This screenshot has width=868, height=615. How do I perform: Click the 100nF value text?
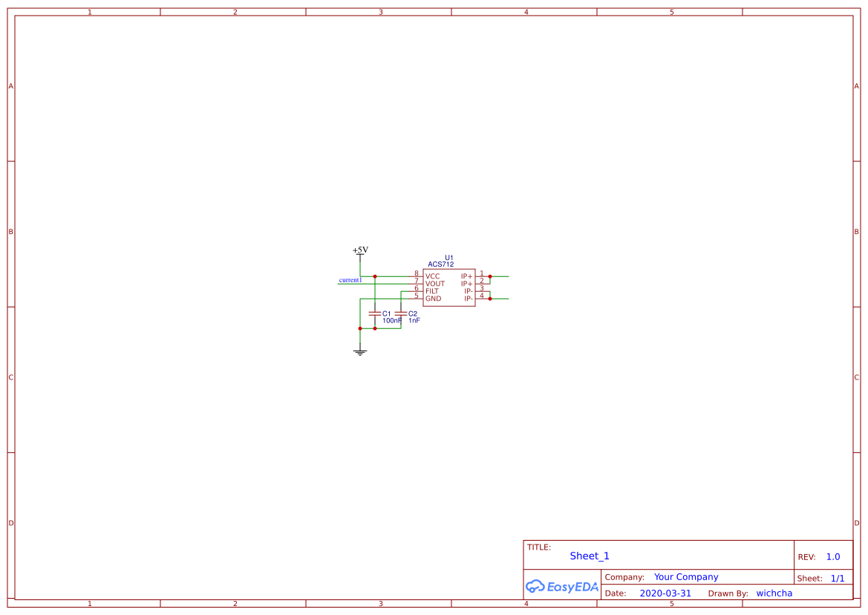[391, 320]
